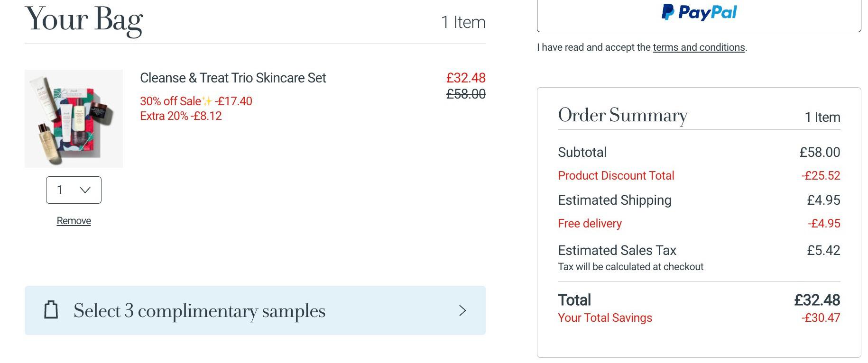Image resolution: width=868 pixels, height=363 pixels.
Task: Click the Your Bag heading
Action: (84, 20)
